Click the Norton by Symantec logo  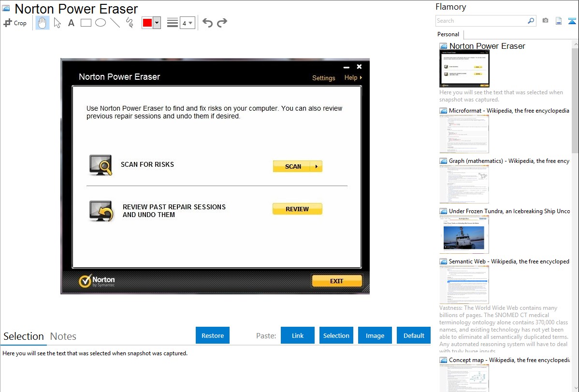(97, 281)
